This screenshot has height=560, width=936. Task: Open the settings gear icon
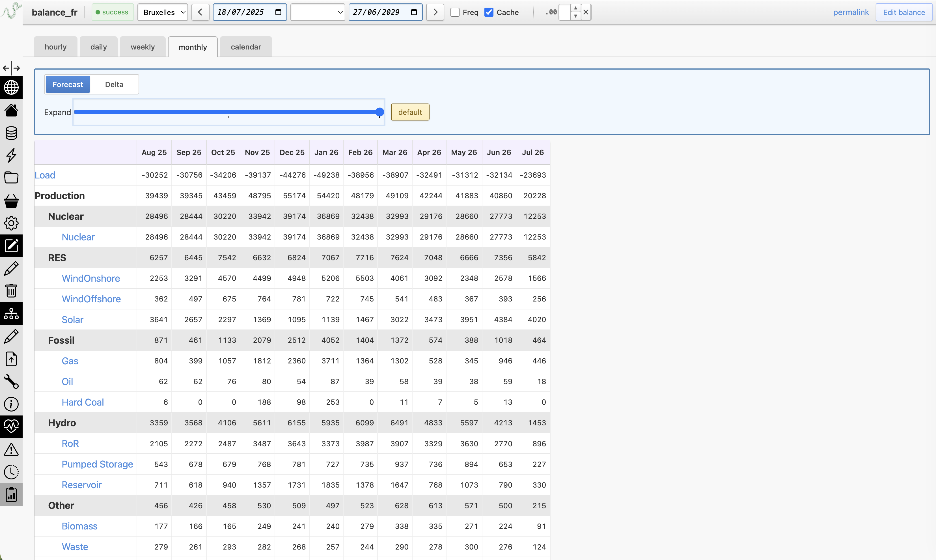[x=11, y=223]
